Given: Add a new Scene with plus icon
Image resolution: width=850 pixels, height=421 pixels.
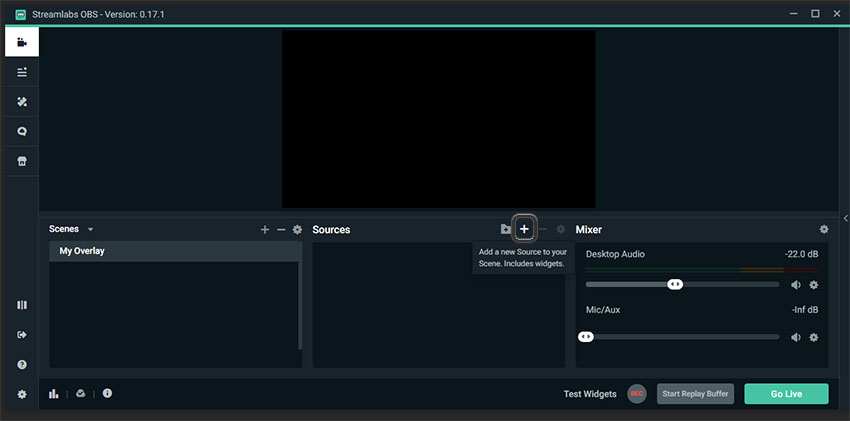Looking at the screenshot, I should coord(265,230).
